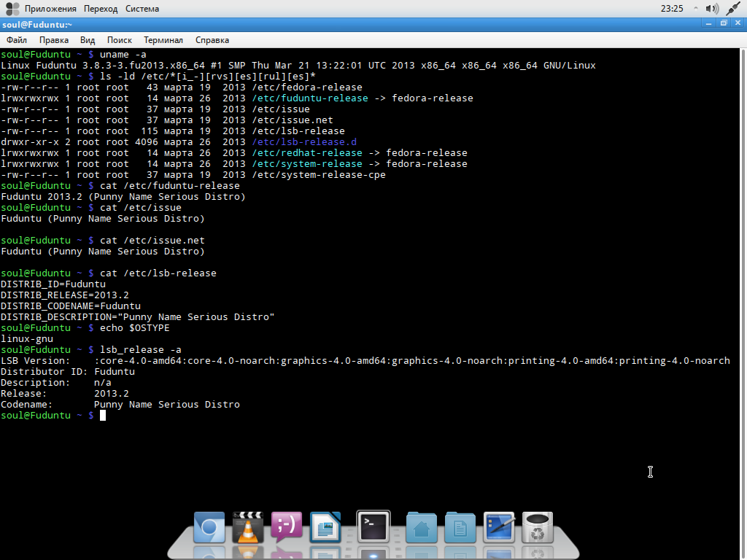Click the cursor block at the last prompt
Viewport: 747px width, 560px height.
click(103, 415)
